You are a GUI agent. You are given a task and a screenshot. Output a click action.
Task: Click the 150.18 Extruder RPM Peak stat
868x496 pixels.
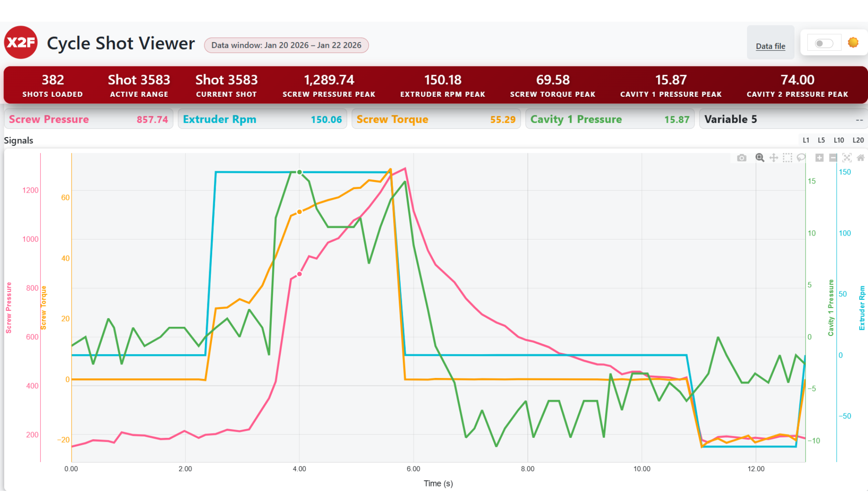point(443,85)
